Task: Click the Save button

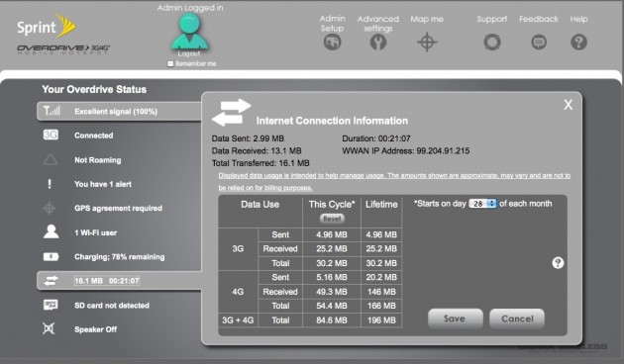Action: click(456, 318)
